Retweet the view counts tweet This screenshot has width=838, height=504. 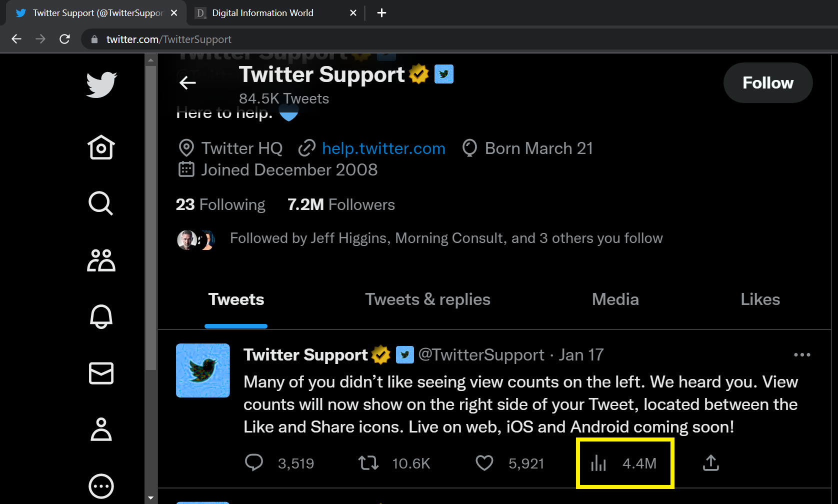pyautogui.click(x=368, y=463)
